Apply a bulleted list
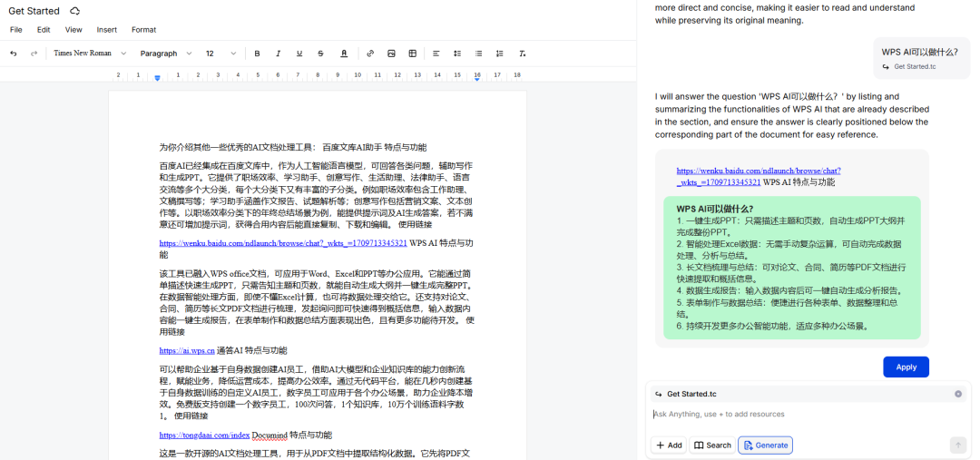Image resolution: width=980 pixels, height=460 pixels. (478, 54)
